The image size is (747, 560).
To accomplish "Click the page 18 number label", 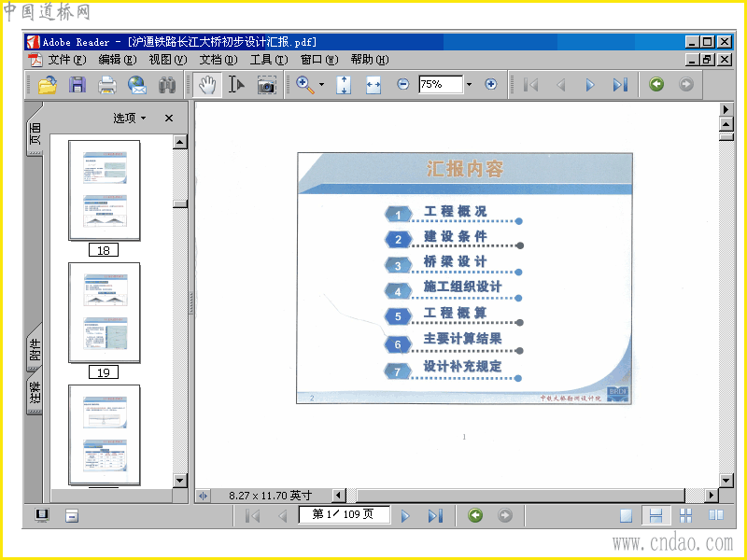I will click(104, 250).
